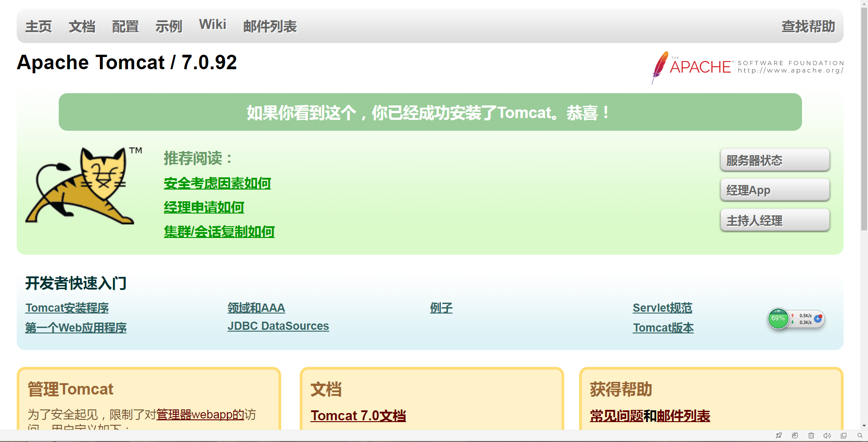Click the circular plus icon in status bar
The image size is (868, 442).
tap(795, 436)
